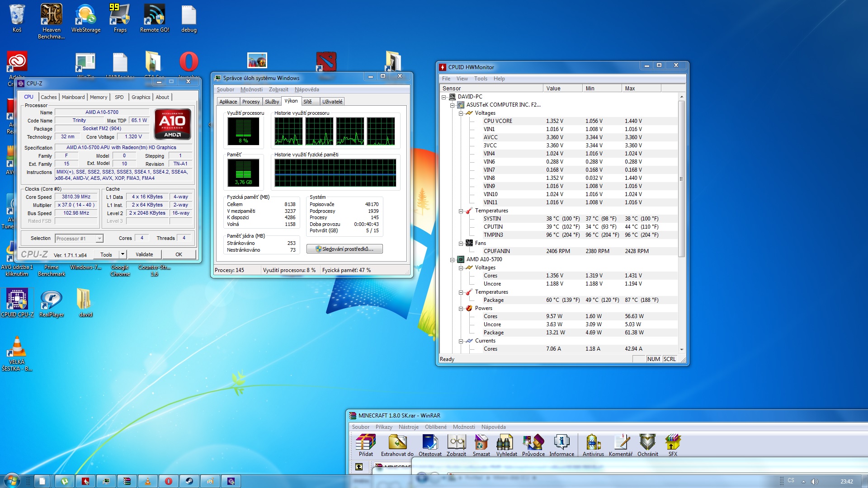Click CPU-Z Validate button

tap(144, 254)
